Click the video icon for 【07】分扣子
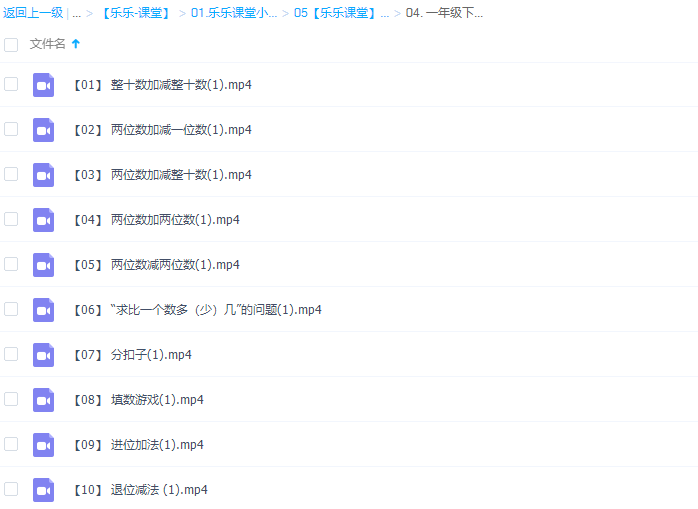 tap(43, 355)
